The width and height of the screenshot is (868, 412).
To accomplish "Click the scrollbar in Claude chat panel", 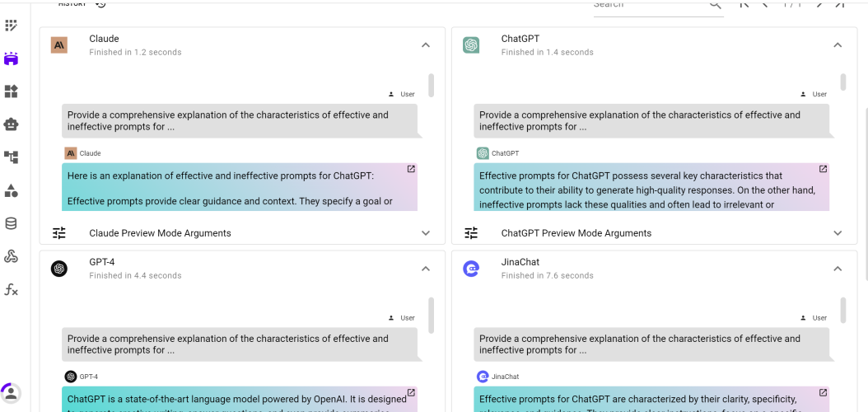I will pyautogui.click(x=432, y=85).
